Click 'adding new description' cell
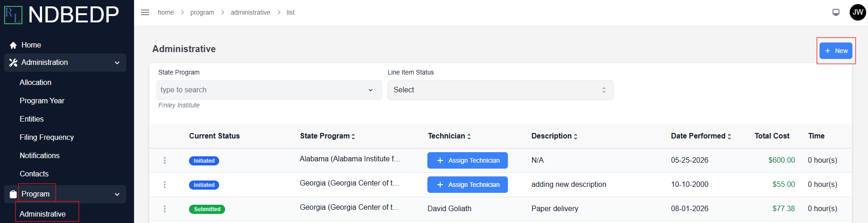 [x=569, y=185]
